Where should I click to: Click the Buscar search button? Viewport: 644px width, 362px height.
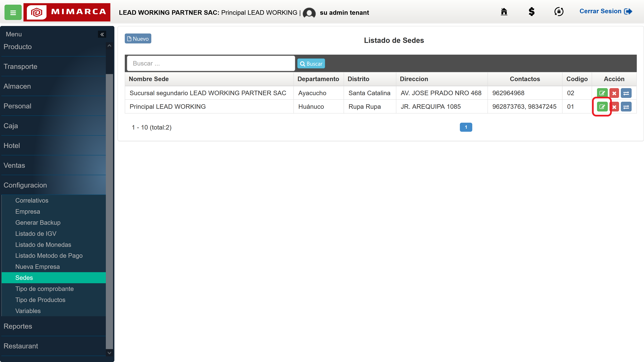(311, 64)
